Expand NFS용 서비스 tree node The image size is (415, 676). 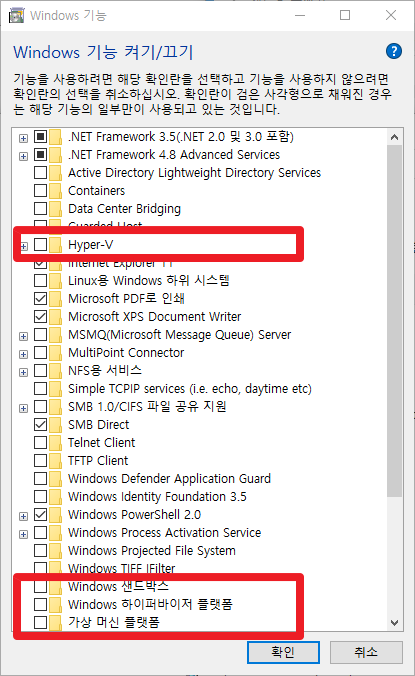tap(24, 372)
